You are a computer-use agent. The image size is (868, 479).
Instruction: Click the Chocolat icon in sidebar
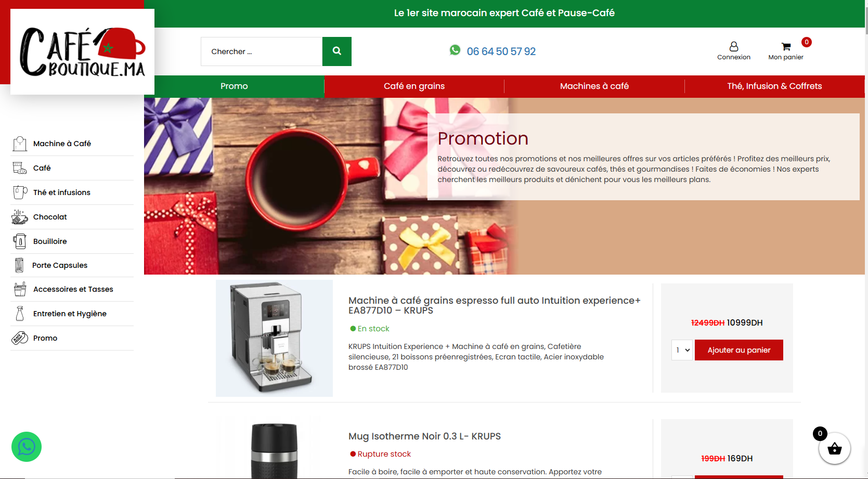tap(20, 217)
